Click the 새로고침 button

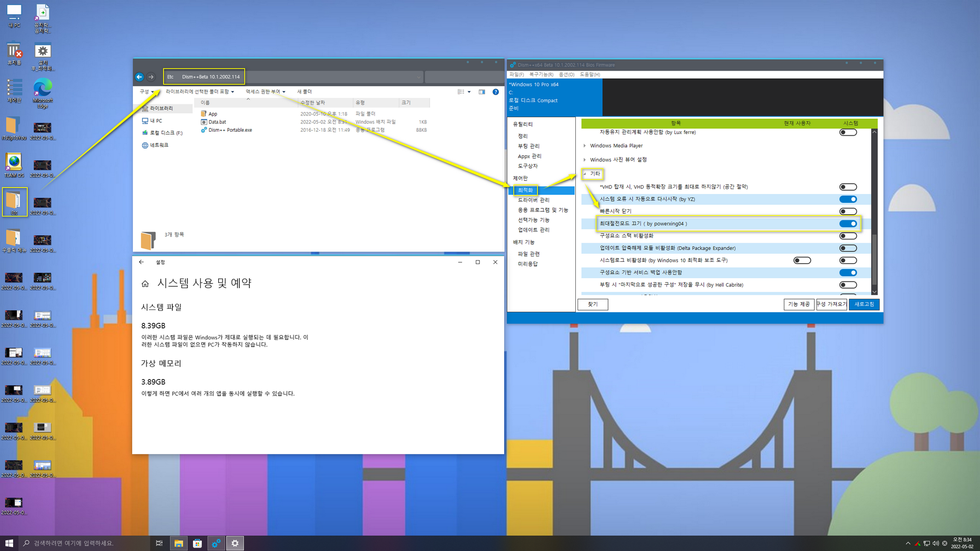click(x=864, y=304)
